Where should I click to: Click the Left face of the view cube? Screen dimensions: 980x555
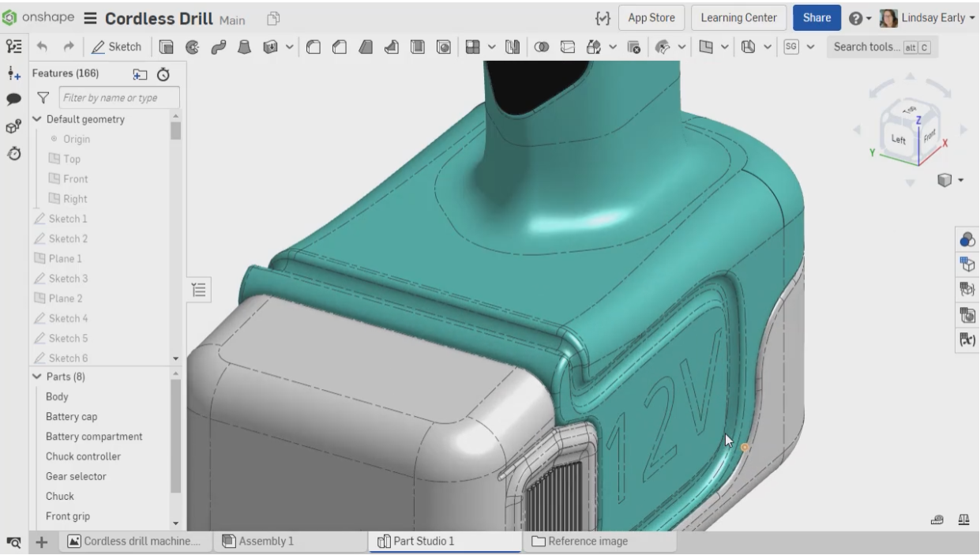(x=898, y=139)
